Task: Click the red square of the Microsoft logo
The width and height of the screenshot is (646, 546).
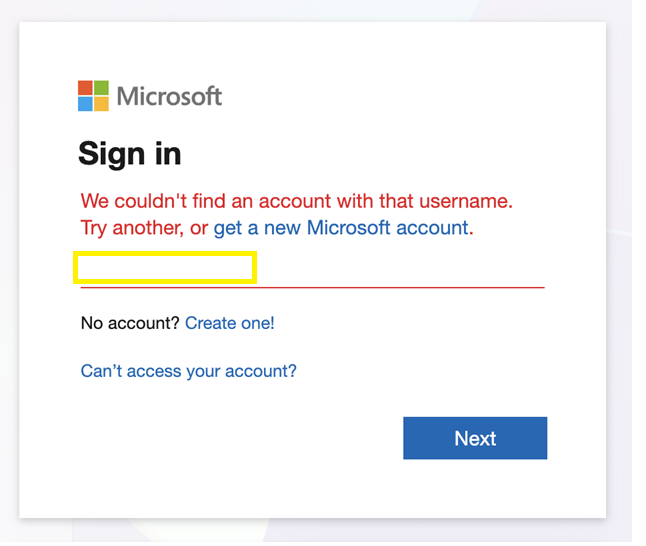Action: click(x=85, y=87)
